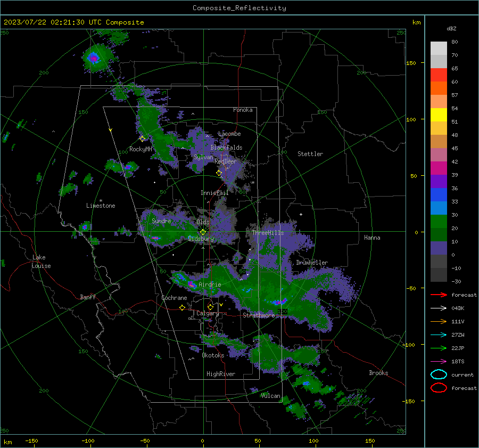Screen dimensions: 479x448
Task: Click the Sylvan label
Action: click(x=203, y=157)
